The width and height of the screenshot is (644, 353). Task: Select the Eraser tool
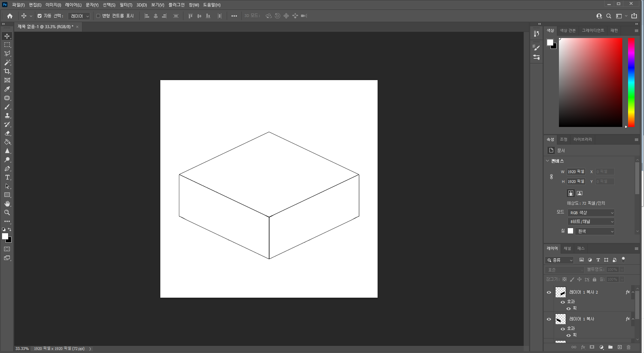point(7,133)
